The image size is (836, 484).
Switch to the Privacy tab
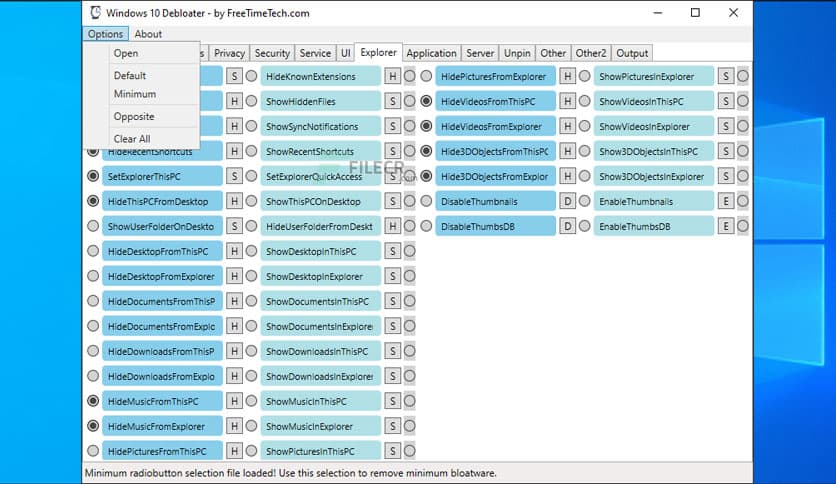(229, 53)
